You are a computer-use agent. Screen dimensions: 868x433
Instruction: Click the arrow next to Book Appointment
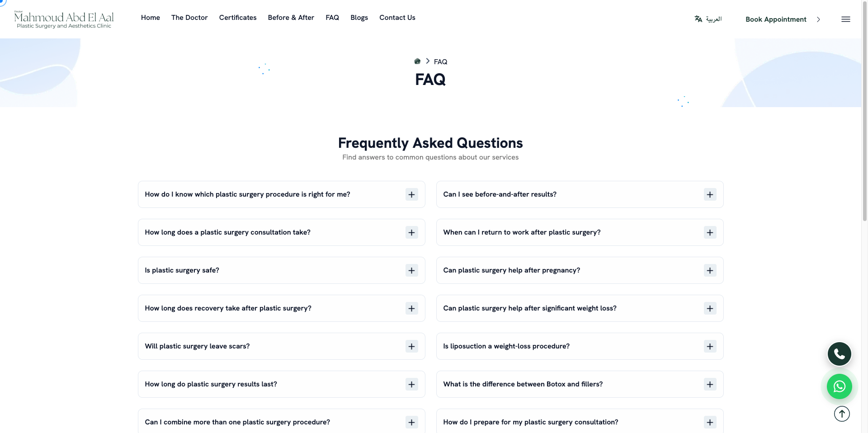(x=818, y=19)
